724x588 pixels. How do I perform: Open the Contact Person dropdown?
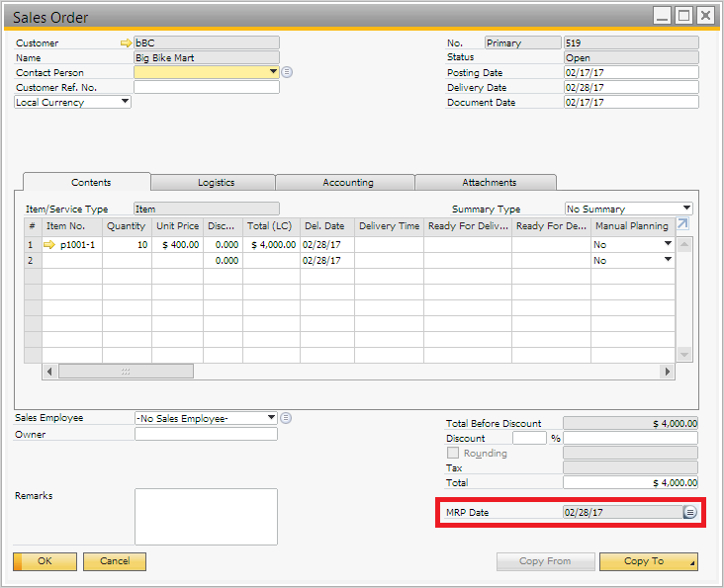point(273,72)
